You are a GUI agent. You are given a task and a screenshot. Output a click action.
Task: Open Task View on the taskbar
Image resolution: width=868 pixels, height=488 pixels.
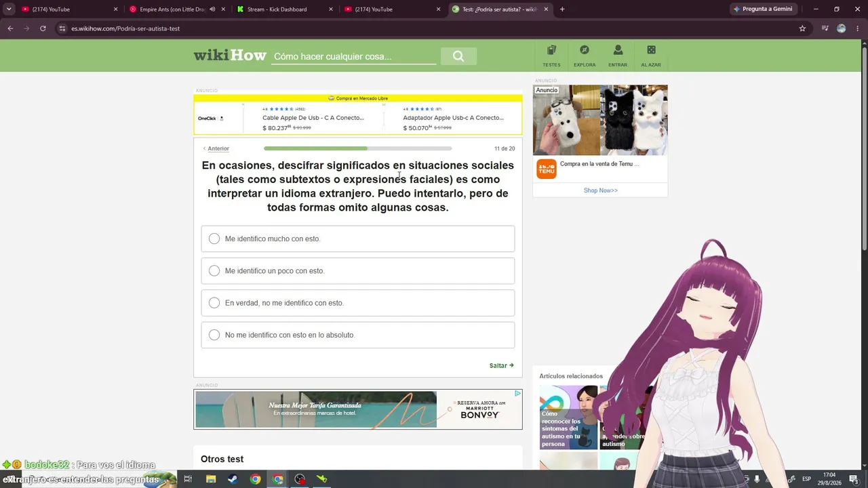[x=188, y=479]
